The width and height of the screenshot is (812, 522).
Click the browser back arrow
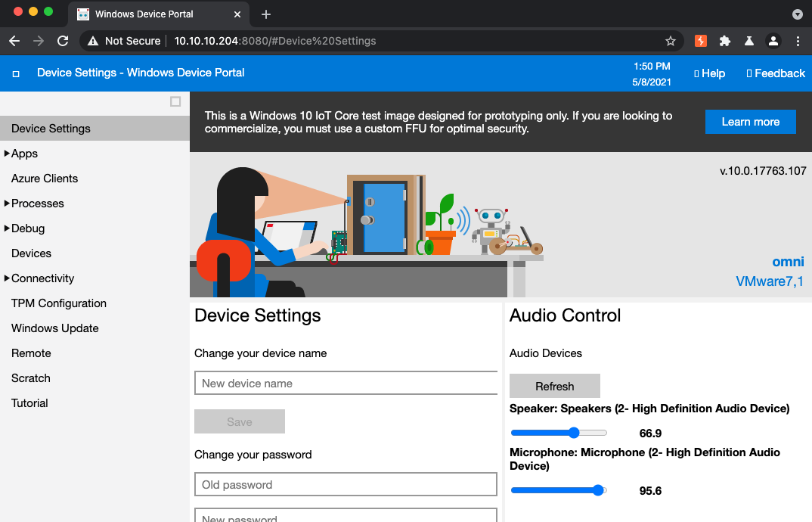[14, 41]
